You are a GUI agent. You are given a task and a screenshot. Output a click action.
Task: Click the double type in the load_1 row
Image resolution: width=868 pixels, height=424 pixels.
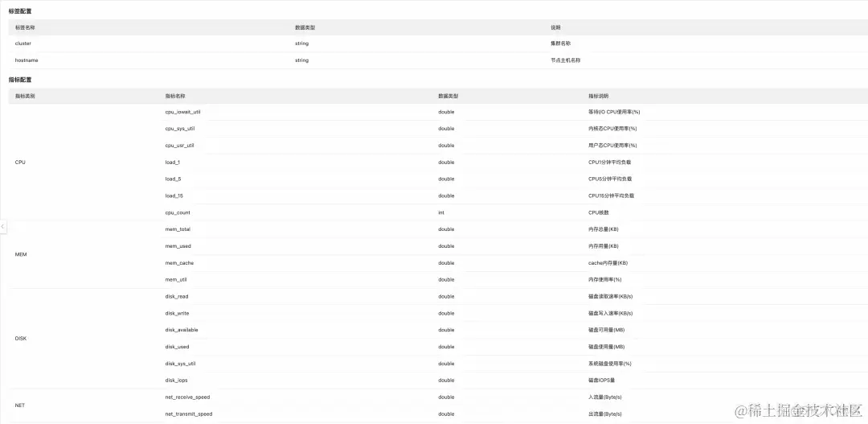[446, 163]
